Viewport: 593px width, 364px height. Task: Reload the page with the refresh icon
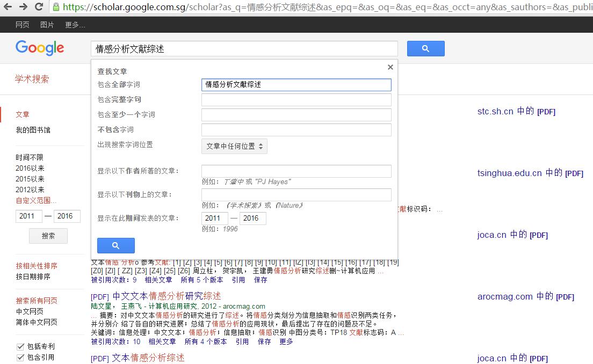click(x=39, y=7)
